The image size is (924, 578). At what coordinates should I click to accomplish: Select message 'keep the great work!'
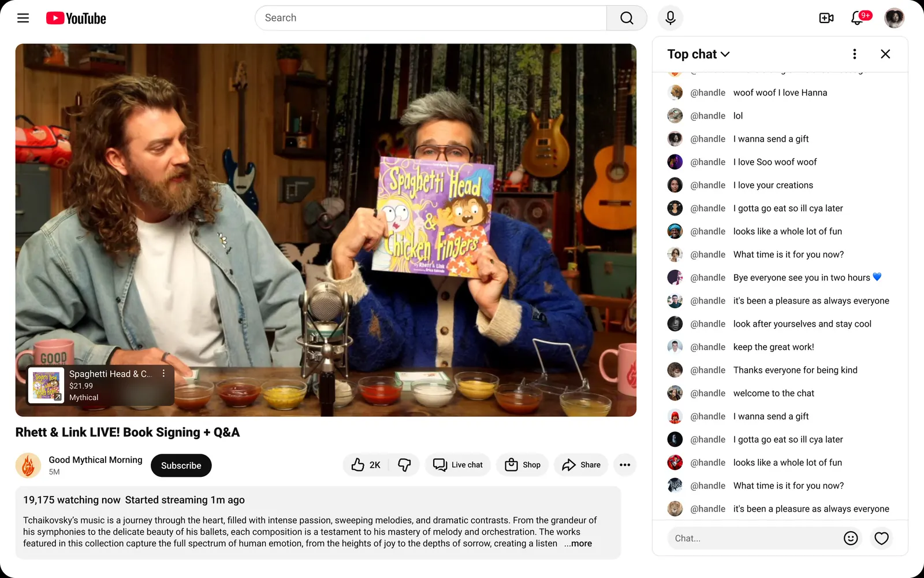[x=774, y=347]
